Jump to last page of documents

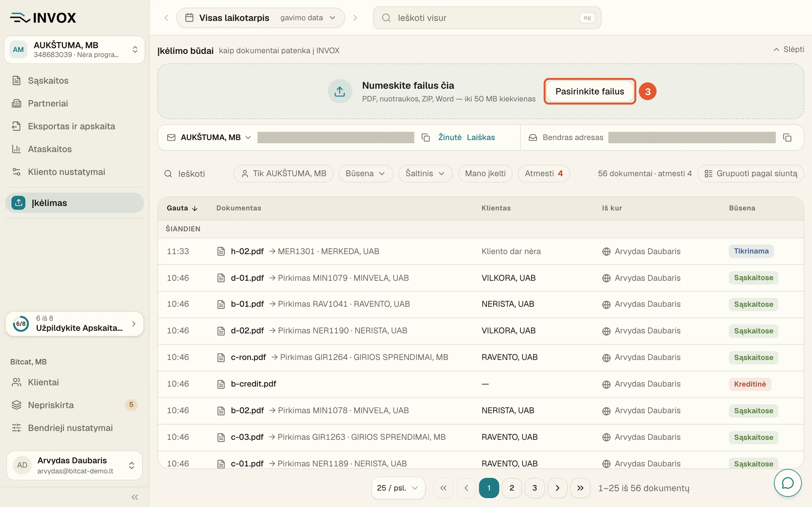(x=580, y=488)
